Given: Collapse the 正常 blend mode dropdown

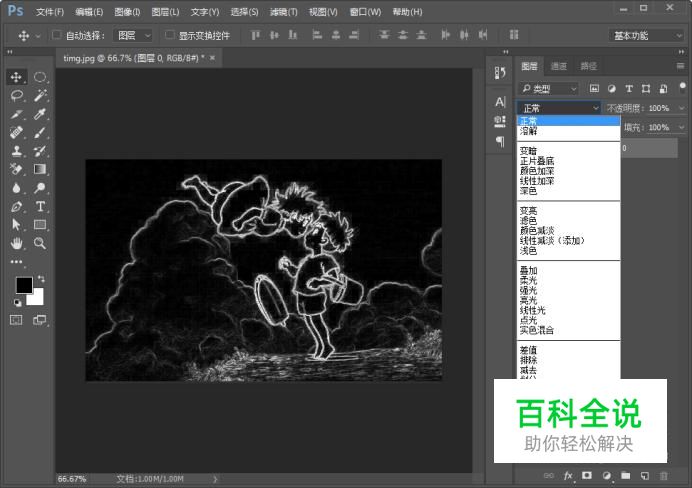Looking at the screenshot, I should pos(559,108).
